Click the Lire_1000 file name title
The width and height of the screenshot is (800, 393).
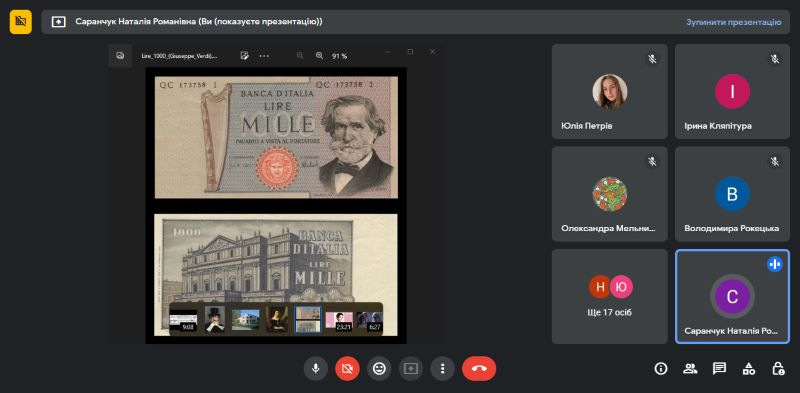pos(179,56)
